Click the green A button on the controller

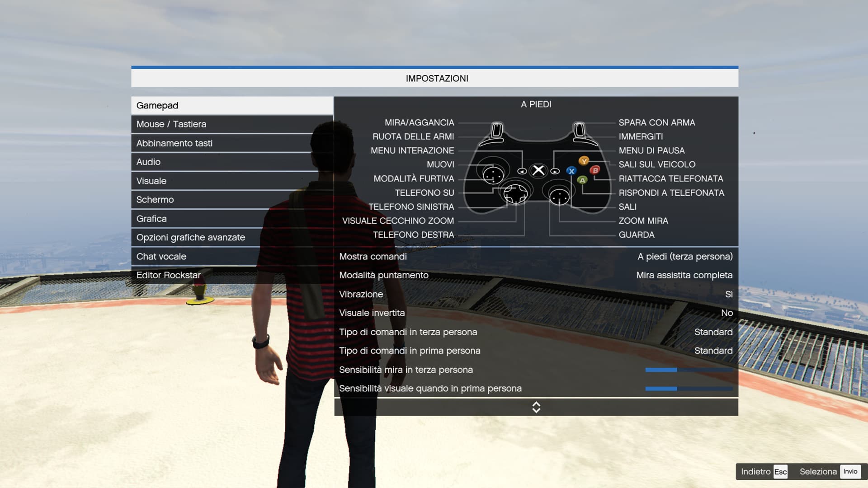[x=582, y=180]
